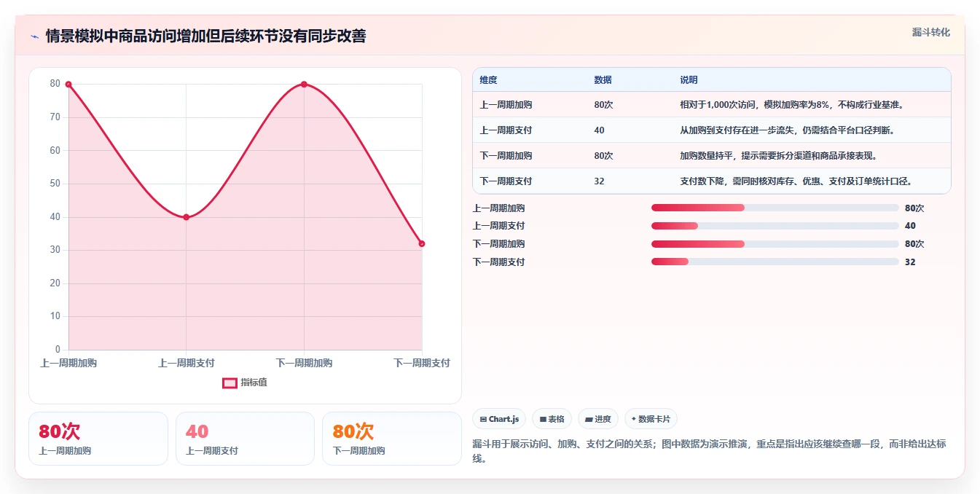980x494 pixels.
Task: Click the lightning icon beside the title
Action: (35, 36)
